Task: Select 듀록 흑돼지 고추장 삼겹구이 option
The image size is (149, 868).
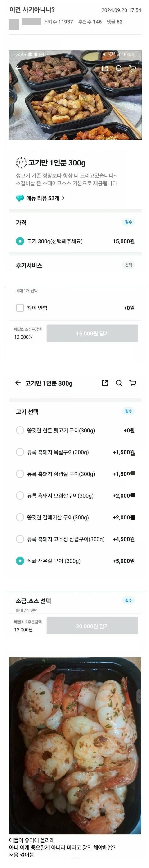Action: [20, 539]
